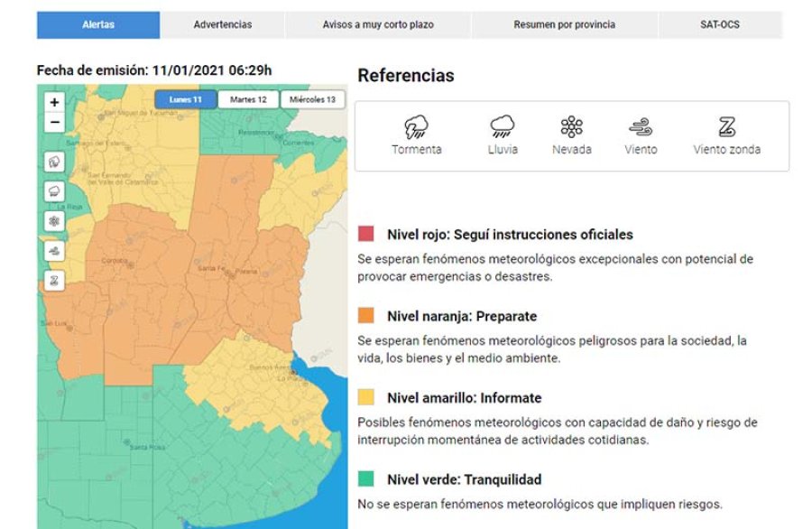Click the Lluvia icon in Referencias
This screenshot has height=529, width=812.
pos(502,127)
